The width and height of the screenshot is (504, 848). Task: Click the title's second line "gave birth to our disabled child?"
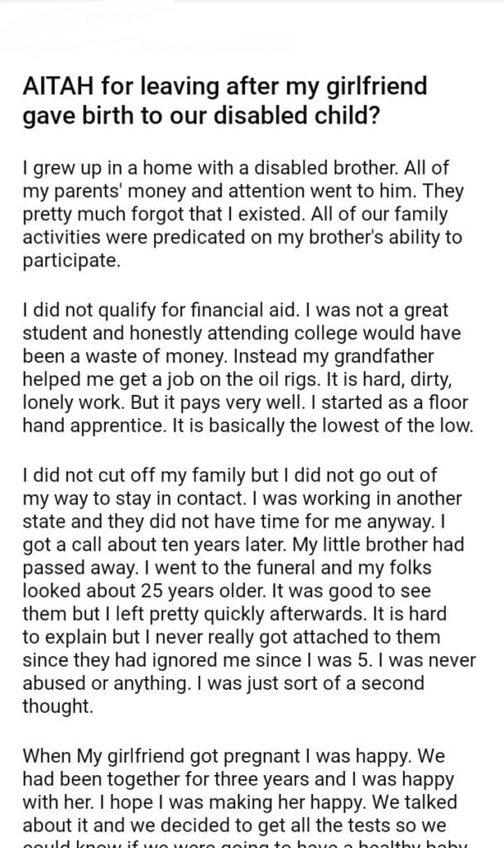pyautogui.click(x=202, y=115)
